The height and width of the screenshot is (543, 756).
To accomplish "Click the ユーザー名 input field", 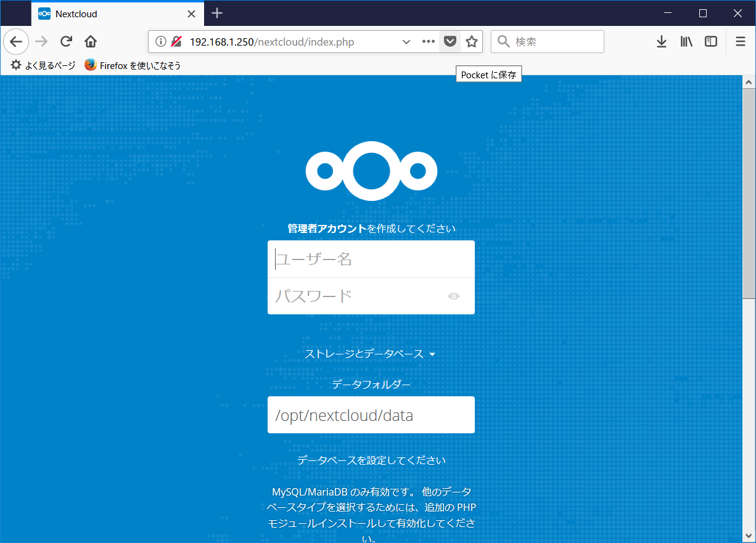I will point(371,259).
